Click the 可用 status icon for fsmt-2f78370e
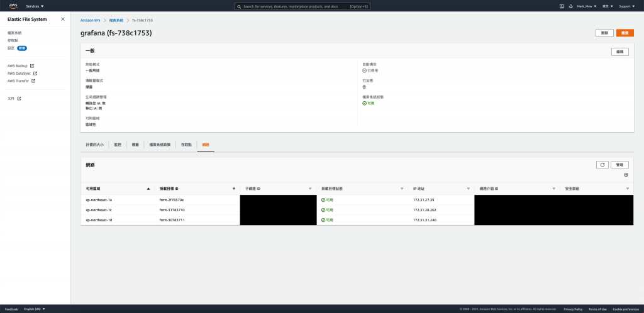The image size is (644, 313). (323, 200)
